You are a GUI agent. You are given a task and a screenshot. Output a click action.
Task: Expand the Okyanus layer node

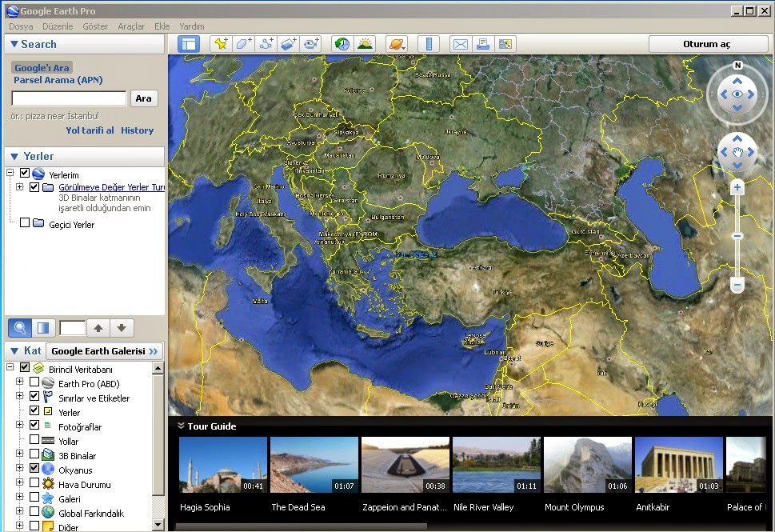click(19, 467)
